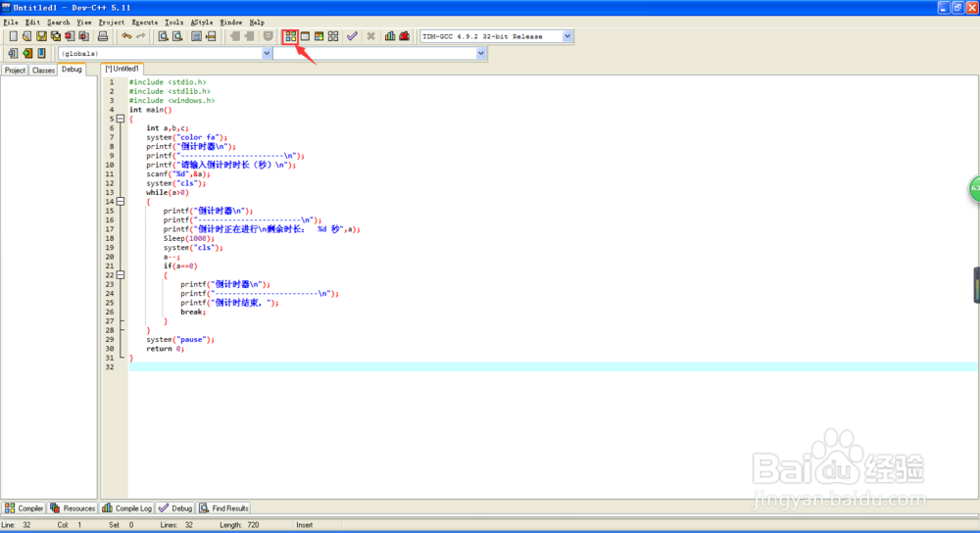Click the New file toolbar icon
Screen dimensions: 980x533
click(x=13, y=36)
